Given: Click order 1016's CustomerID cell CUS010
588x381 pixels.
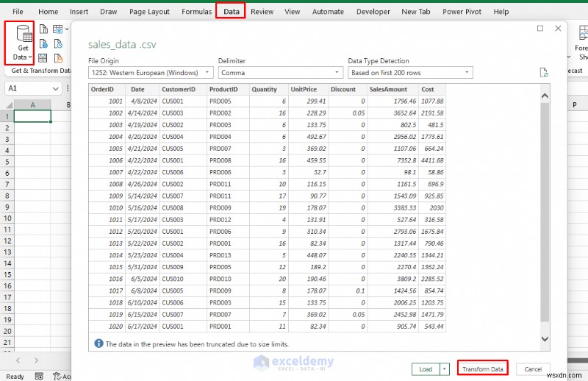Looking at the screenshot, I should [183, 279].
